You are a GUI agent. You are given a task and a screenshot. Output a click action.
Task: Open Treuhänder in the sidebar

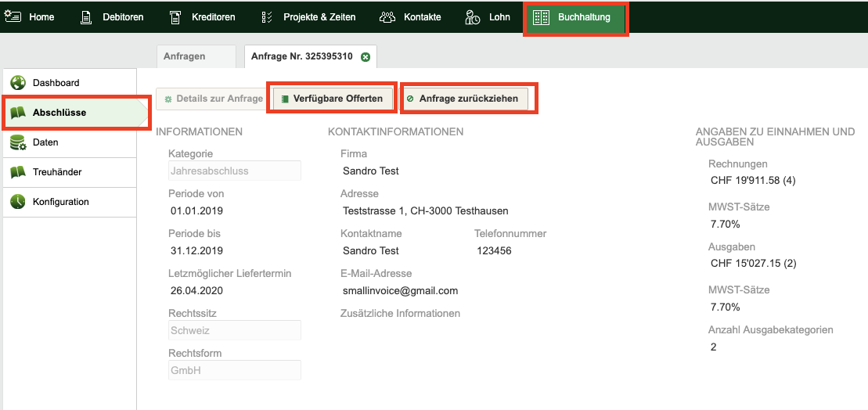coord(70,173)
